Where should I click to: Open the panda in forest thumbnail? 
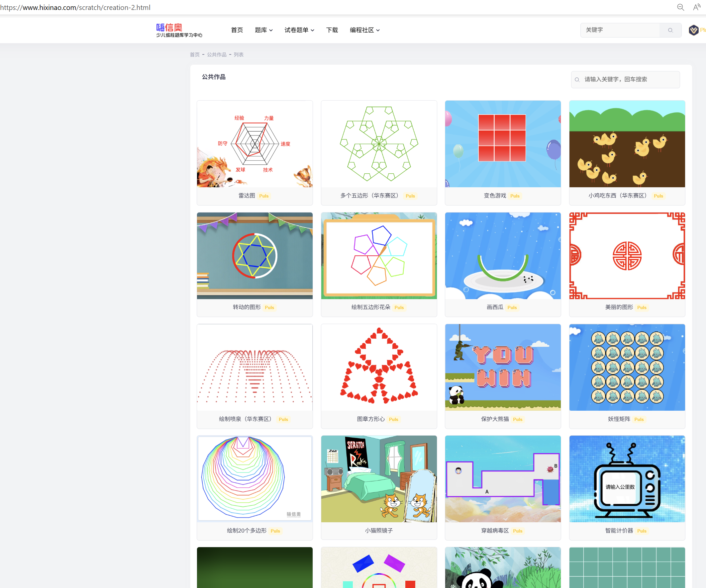(503, 567)
